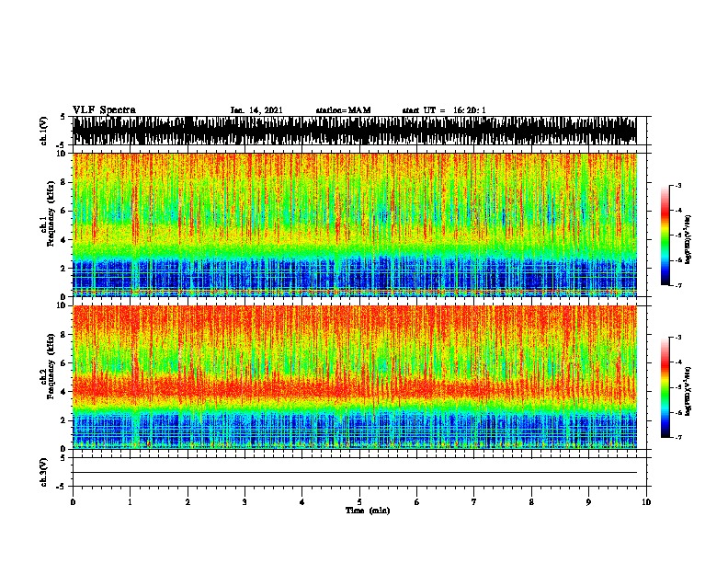Click the -3 label on ch.1 color bar

[x=678, y=186]
